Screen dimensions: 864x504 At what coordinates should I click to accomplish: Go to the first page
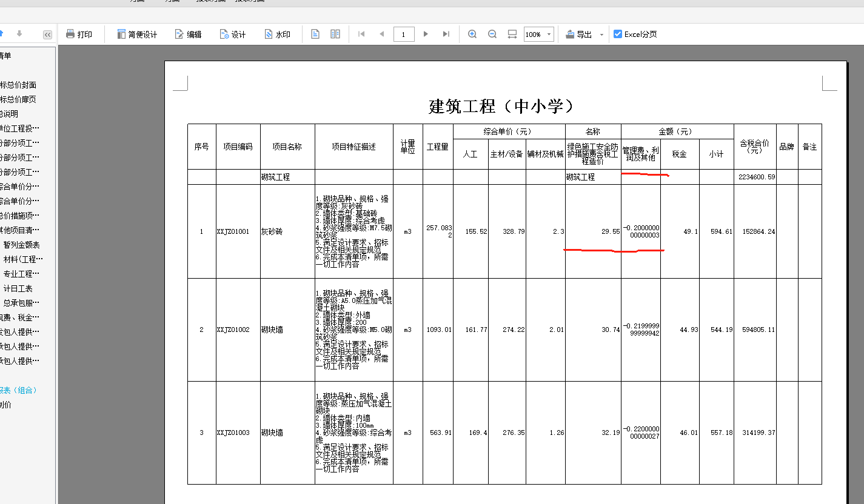[361, 35]
